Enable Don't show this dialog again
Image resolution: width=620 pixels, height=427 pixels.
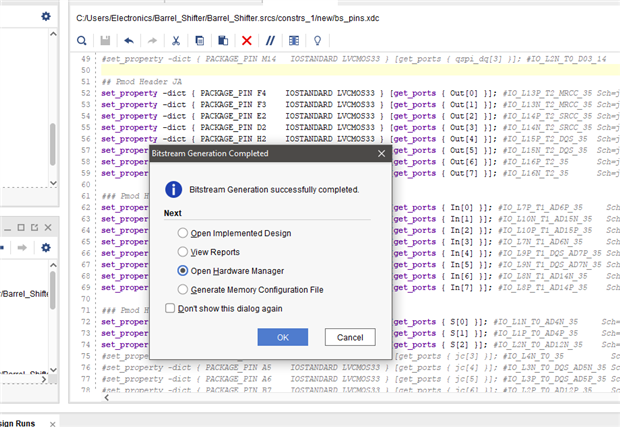point(170,308)
